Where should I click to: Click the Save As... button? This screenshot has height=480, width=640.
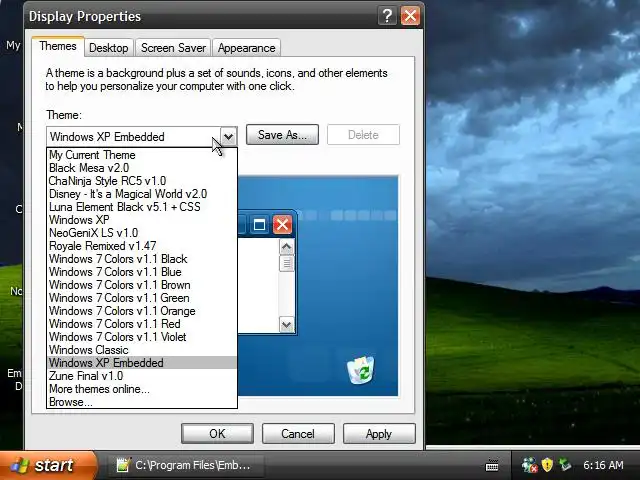pyautogui.click(x=282, y=135)
